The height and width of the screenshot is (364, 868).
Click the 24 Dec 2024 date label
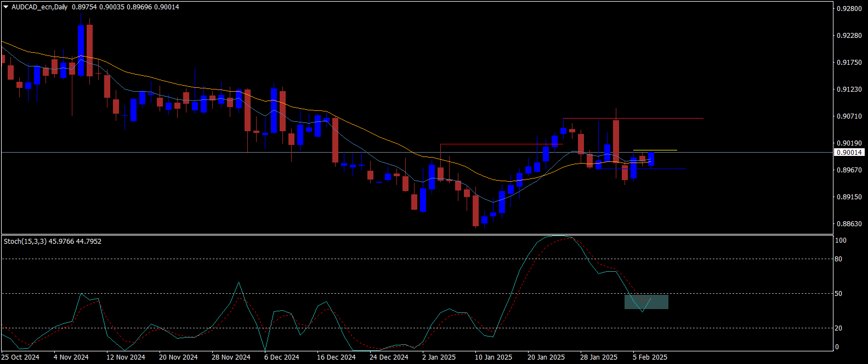point(389,357)
